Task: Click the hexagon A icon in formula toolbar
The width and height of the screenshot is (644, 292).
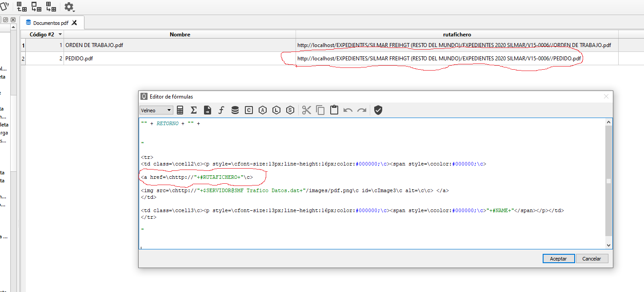Action: pyautogui.click(x=263, y=110)
